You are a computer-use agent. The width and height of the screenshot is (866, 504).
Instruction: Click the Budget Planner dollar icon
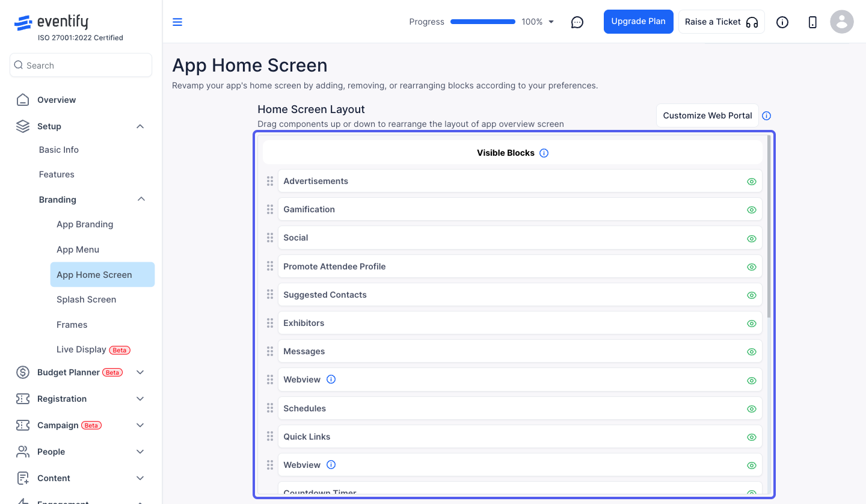[23, 372]
